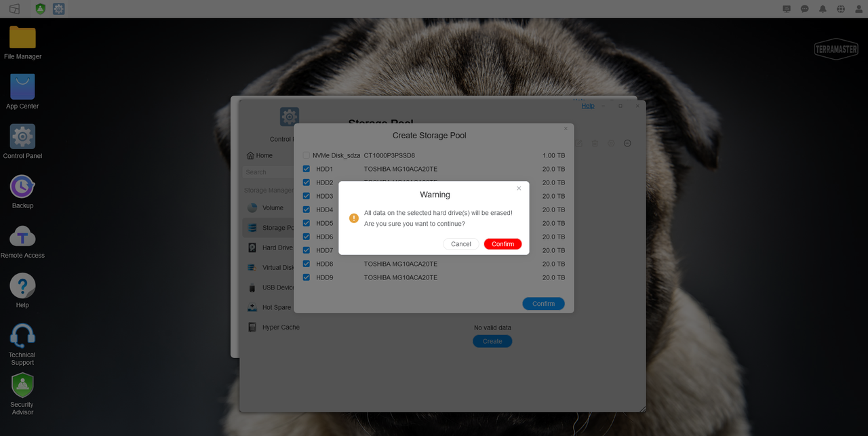Open File Manager from the desktop
The width and height of the screenshot is (868, 436).
click(22, 42)
